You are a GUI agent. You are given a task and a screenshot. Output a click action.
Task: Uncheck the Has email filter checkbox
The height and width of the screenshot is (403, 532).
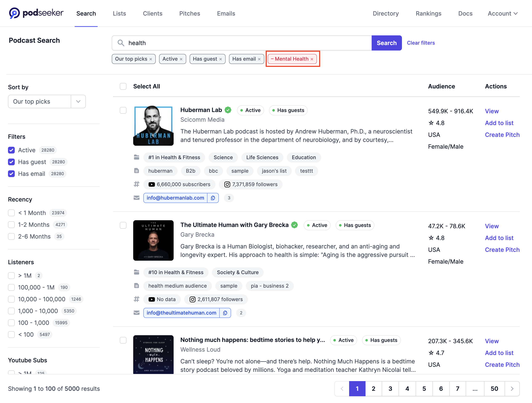pyautogui.click(x=11, y=174)
